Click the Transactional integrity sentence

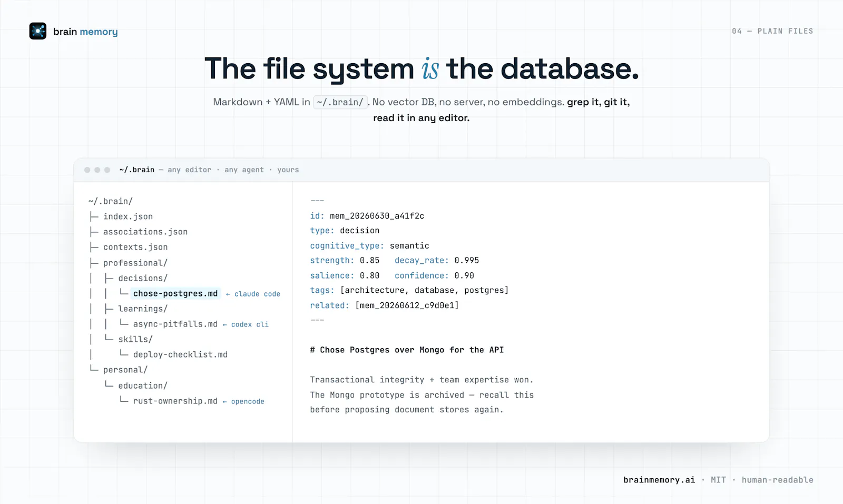[421, 380]
